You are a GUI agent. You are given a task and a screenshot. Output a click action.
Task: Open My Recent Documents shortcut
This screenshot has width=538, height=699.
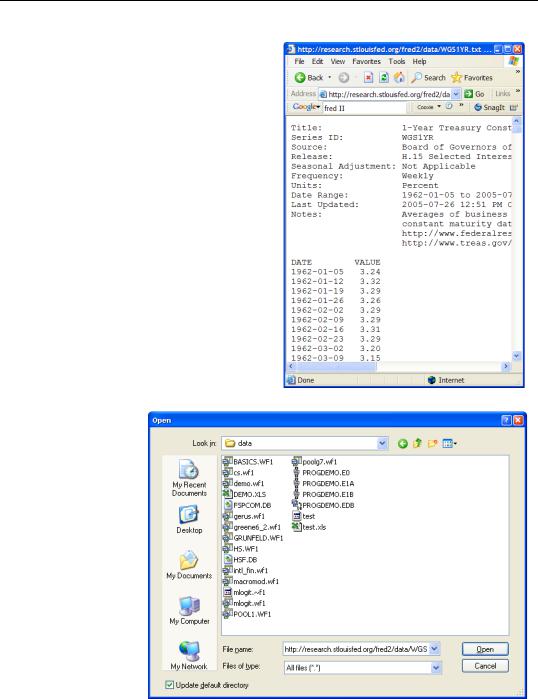click(x=189, y=477)
